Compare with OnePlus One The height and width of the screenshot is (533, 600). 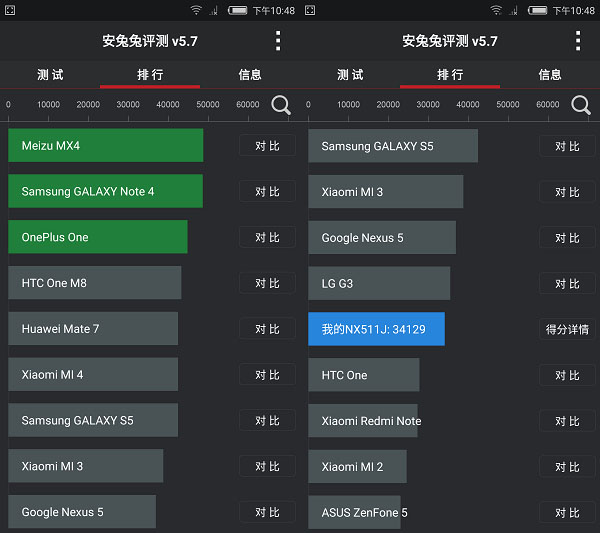point(267,237)
